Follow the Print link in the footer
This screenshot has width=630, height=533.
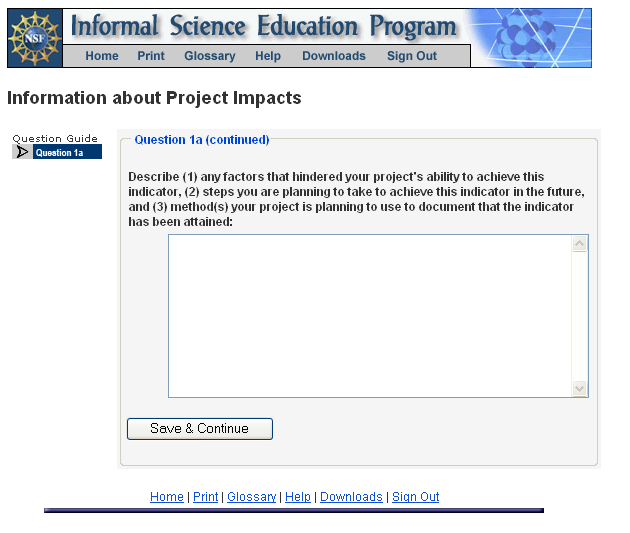[205, 497]
